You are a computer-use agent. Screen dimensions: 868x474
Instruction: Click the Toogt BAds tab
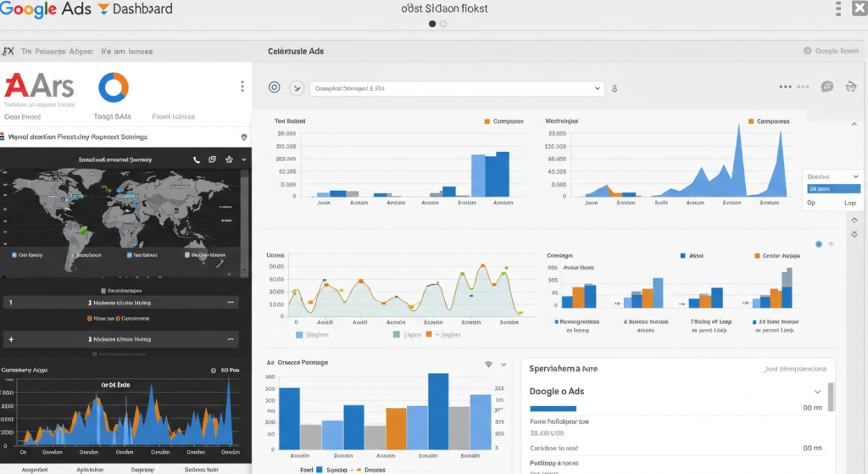click(x=113, y=117)
